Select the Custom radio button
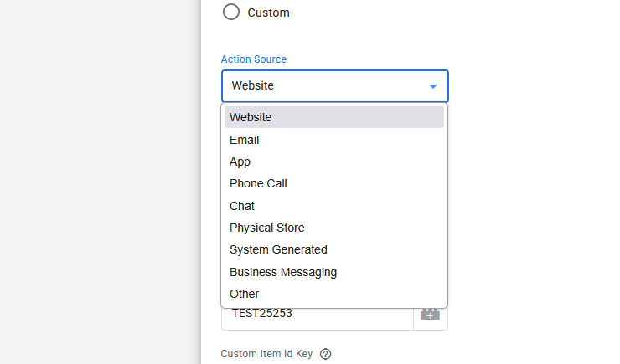The height and width of the screenshot is (364, 620). 231,12
